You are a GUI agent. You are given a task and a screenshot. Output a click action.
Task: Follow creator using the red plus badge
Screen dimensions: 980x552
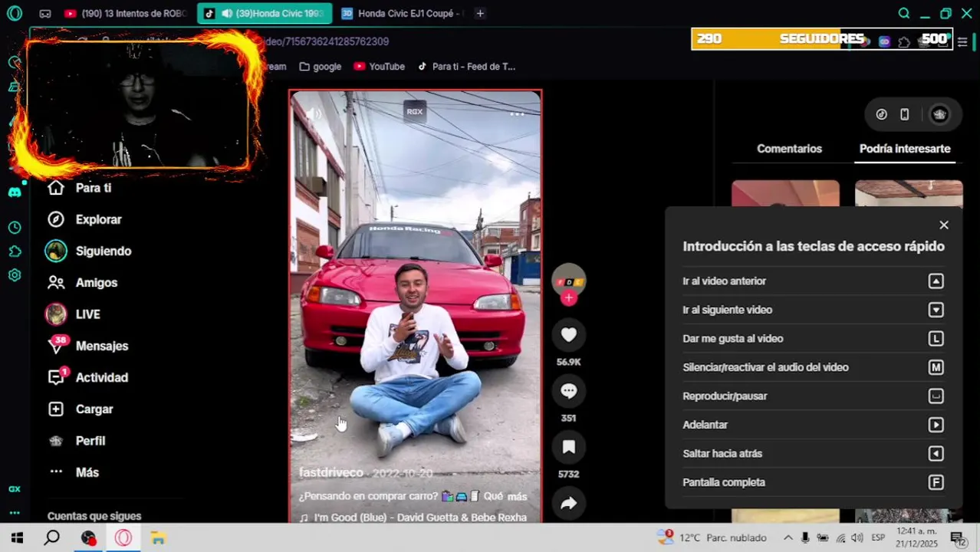click(x=568, y=298)
